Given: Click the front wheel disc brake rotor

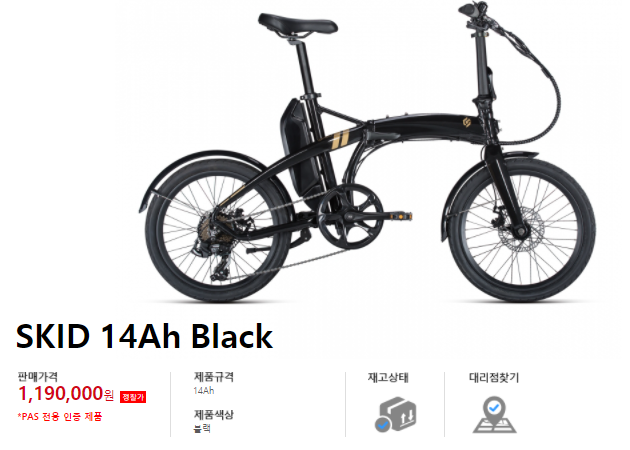Looking at the screenshot, I should click(x=521, y=226).
